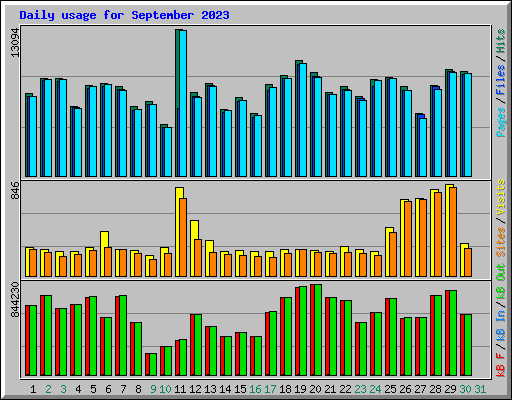Click the cyan pages bar for day 1
The width and height of the screenshot is (512, 400).
coord(33,136)
